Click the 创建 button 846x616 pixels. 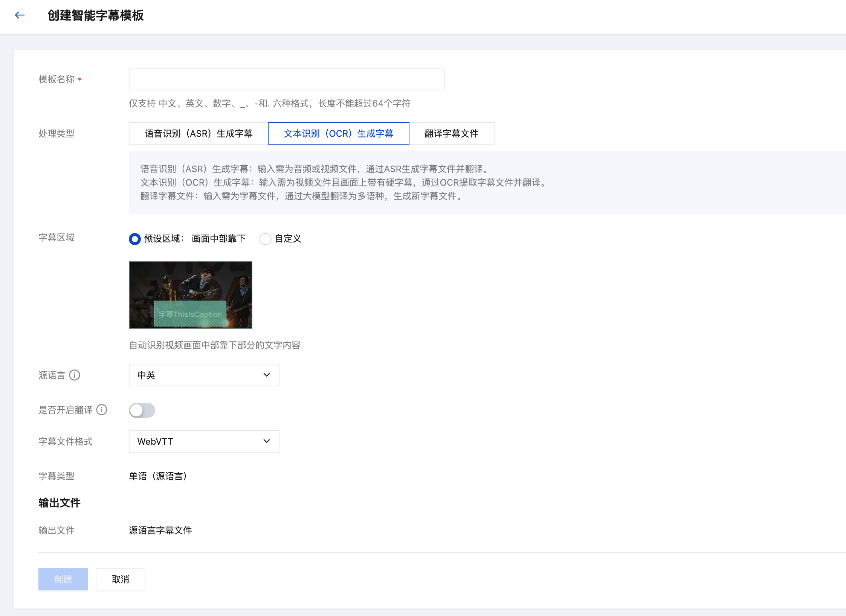coord(63,579)
